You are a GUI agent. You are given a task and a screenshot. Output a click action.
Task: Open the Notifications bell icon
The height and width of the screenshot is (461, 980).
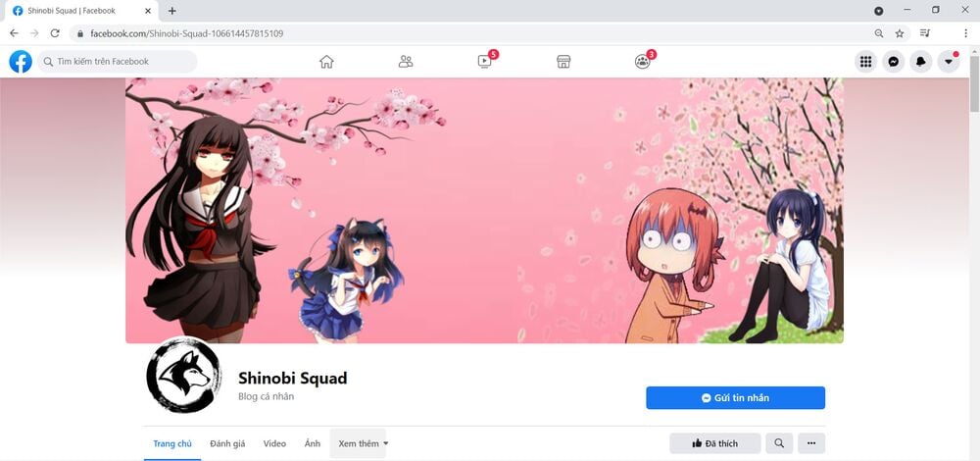920,61
